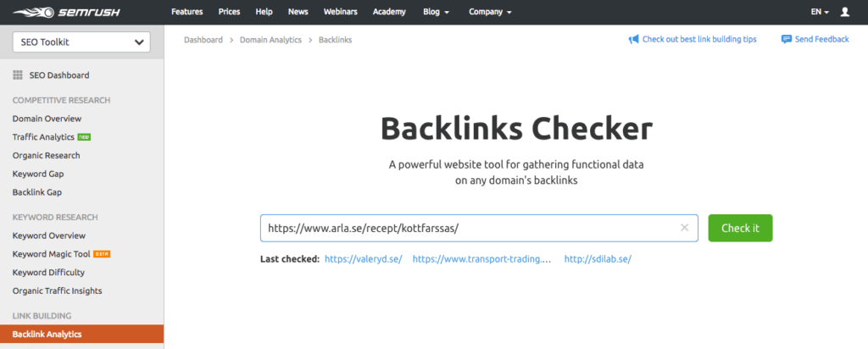Go to the Prices page
This screenshot has width=868, height=349.
229,13
